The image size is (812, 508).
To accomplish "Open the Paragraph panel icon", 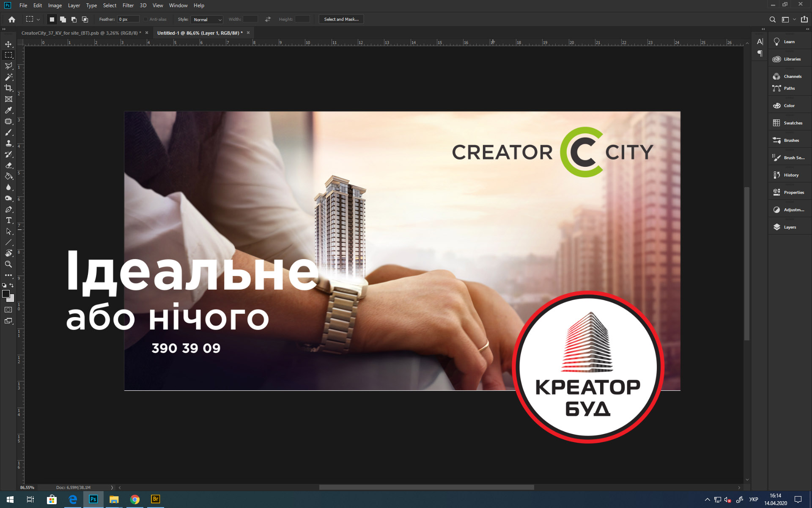I will coord(760,53).
